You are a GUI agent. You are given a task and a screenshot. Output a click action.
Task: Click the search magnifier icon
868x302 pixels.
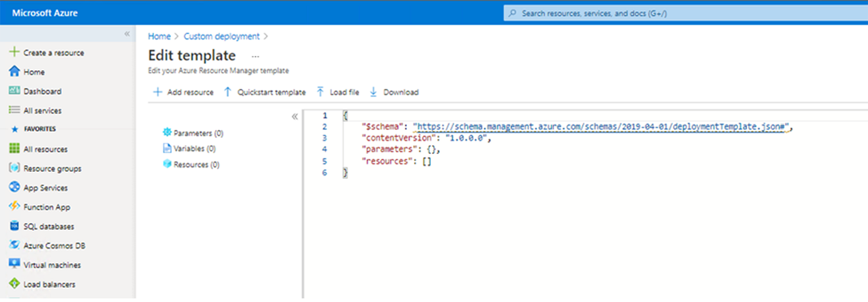click(x=512, y=13)
